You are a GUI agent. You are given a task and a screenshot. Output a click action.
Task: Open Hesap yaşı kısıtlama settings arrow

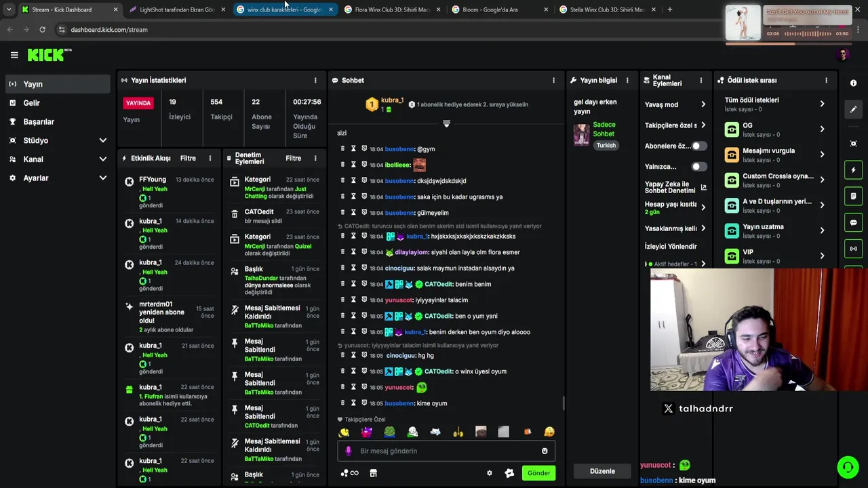(x=703, y=207)
